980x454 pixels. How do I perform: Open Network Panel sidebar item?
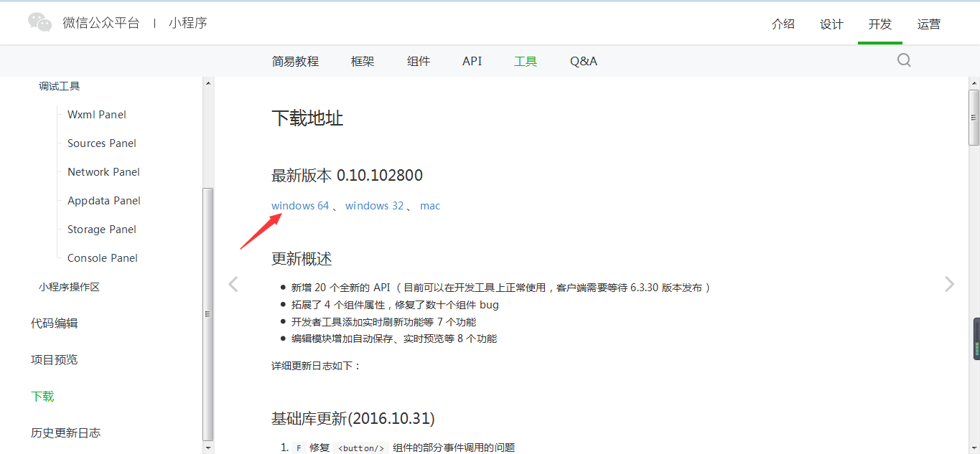(103, 172)
